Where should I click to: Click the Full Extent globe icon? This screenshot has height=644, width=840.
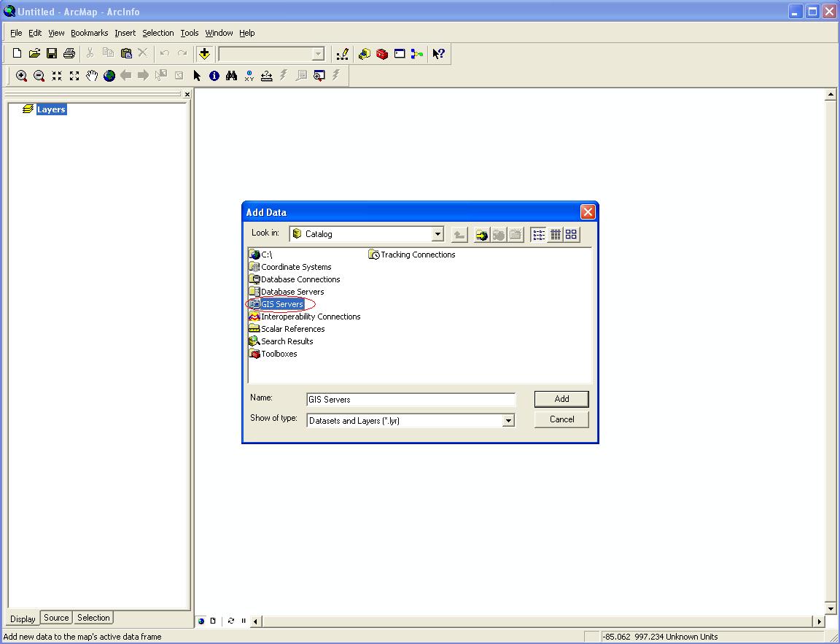[109, 76]
